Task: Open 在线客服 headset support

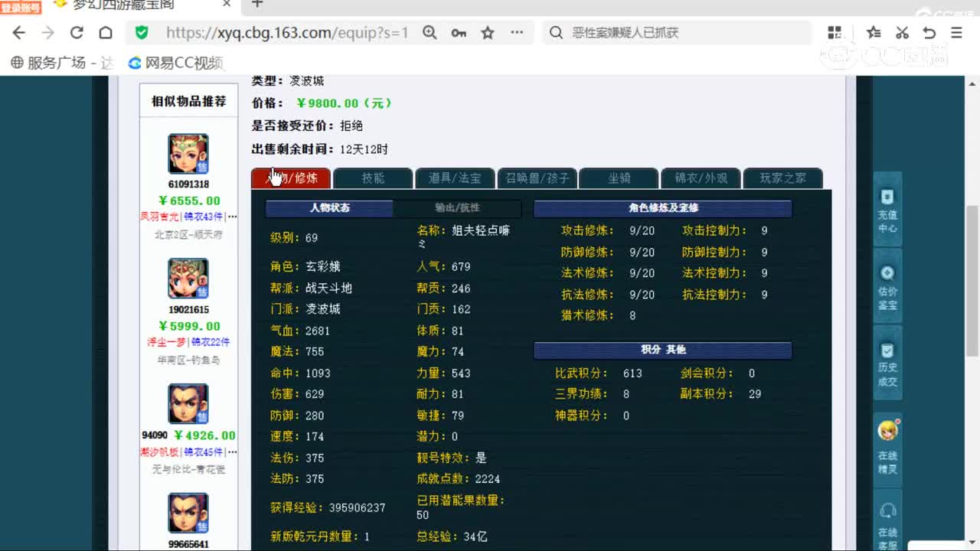Action: point(887,522)
